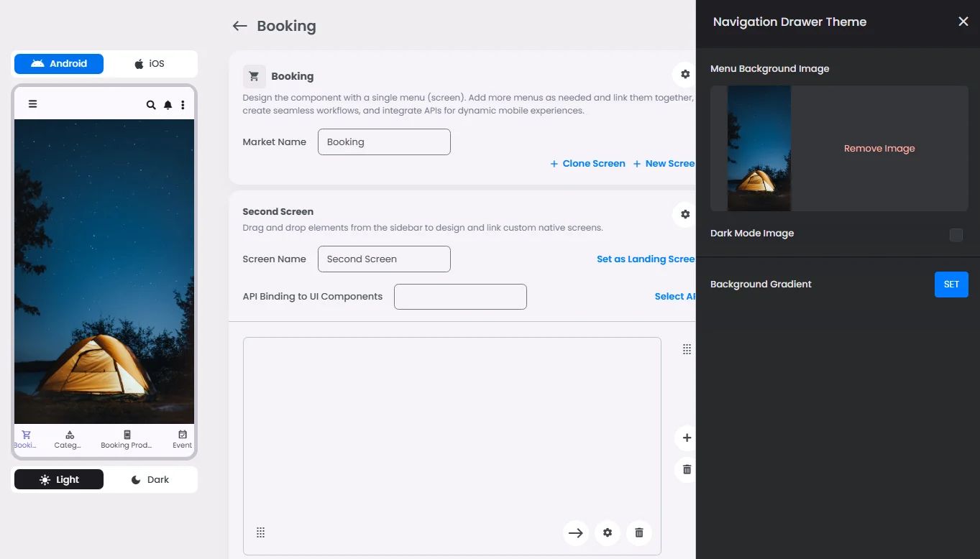The width and height of the screenshot is (980, 559).
Task: Switch preview to Dark theme
Action: (x=150, y=480)
